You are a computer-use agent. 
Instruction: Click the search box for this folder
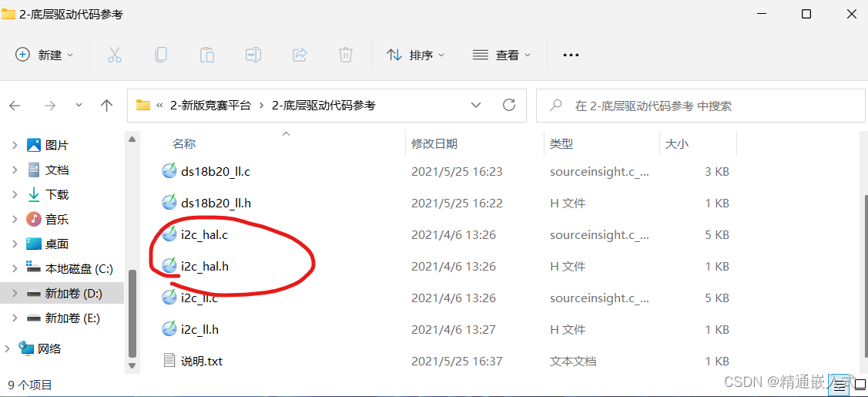click(701, 105)
